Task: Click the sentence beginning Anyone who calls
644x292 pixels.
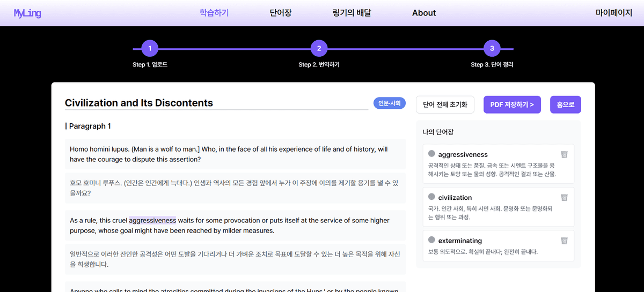Action: pyautogui.click(x=235, y=287)
